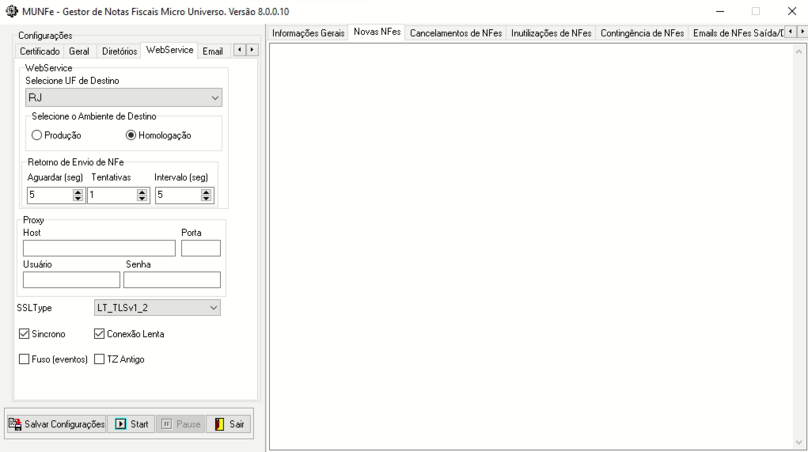Open Cancelamentos de NFes tab
Viewport: 808px width, 452px height.
(456, 33)
